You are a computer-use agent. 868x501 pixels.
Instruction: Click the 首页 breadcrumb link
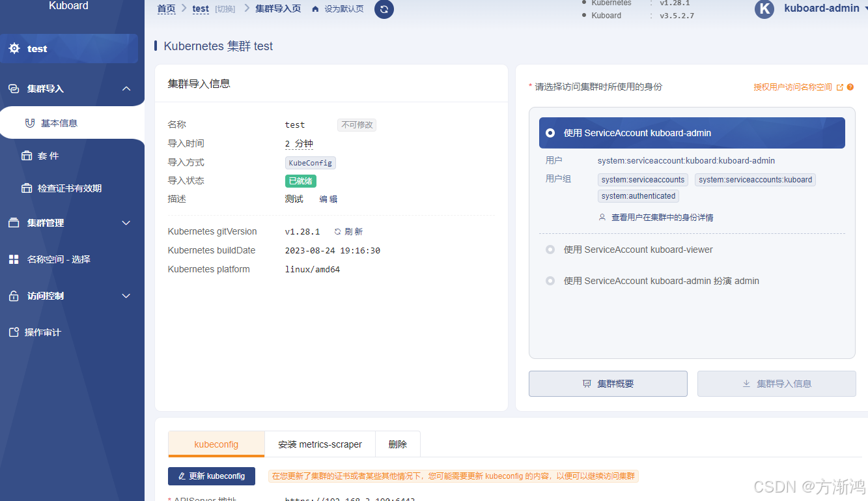coord(166,9)
